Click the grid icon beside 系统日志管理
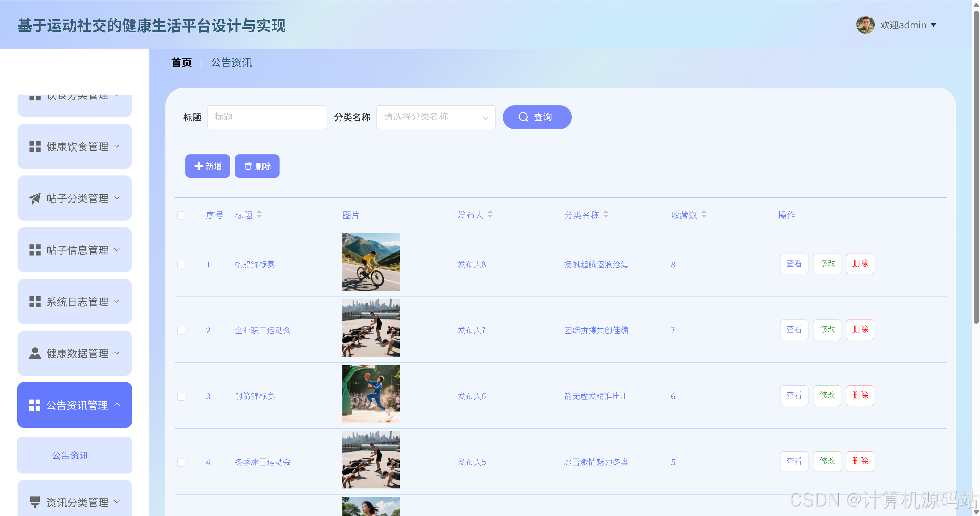The height and width of the screenshot is (516, 980). 35,301
